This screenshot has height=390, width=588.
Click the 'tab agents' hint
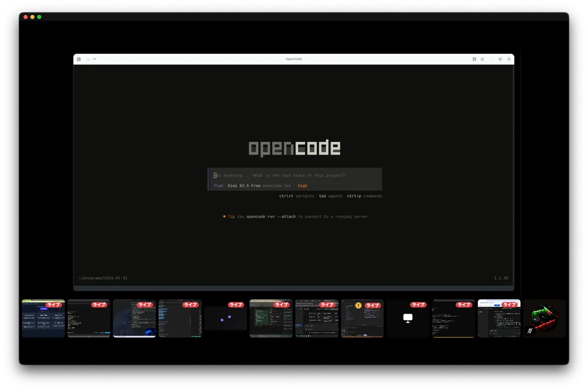330,196
